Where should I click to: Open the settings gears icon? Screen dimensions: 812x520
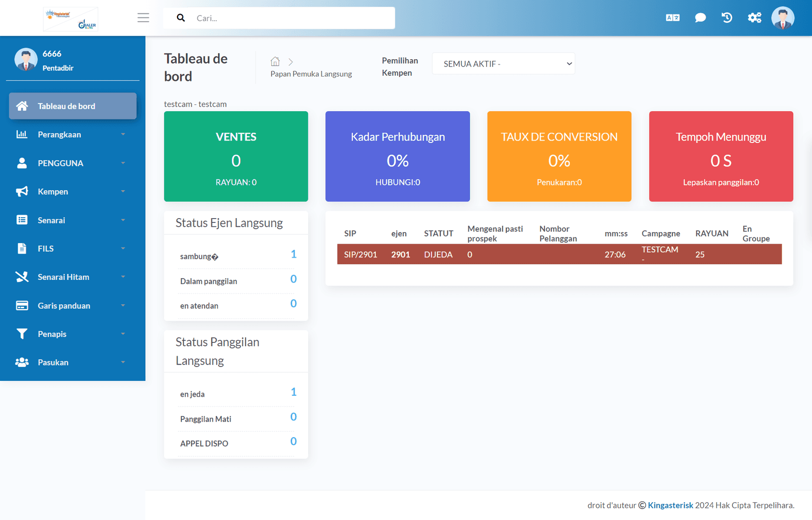pyautogui.click(x=754, y=17)
